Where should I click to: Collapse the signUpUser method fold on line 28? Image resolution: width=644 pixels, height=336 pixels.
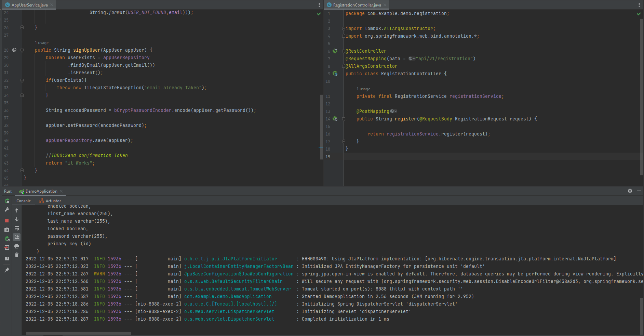[x=22, y=50]
